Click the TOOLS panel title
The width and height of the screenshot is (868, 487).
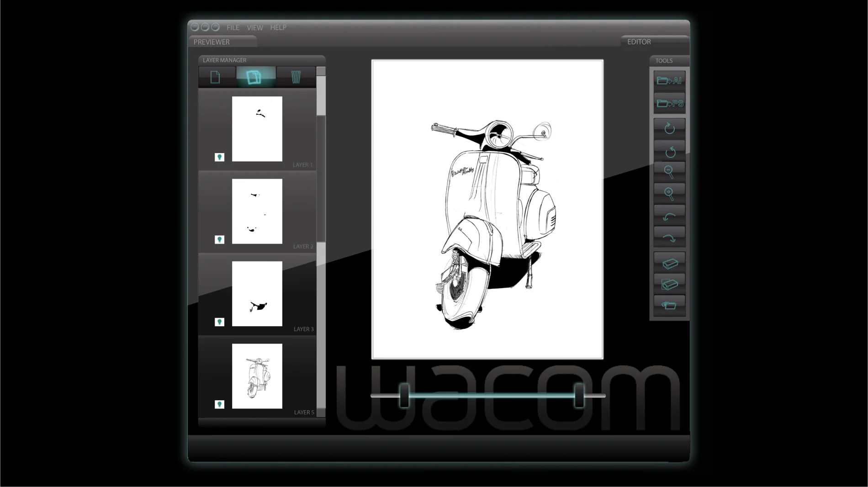click(x=664, y=60)
